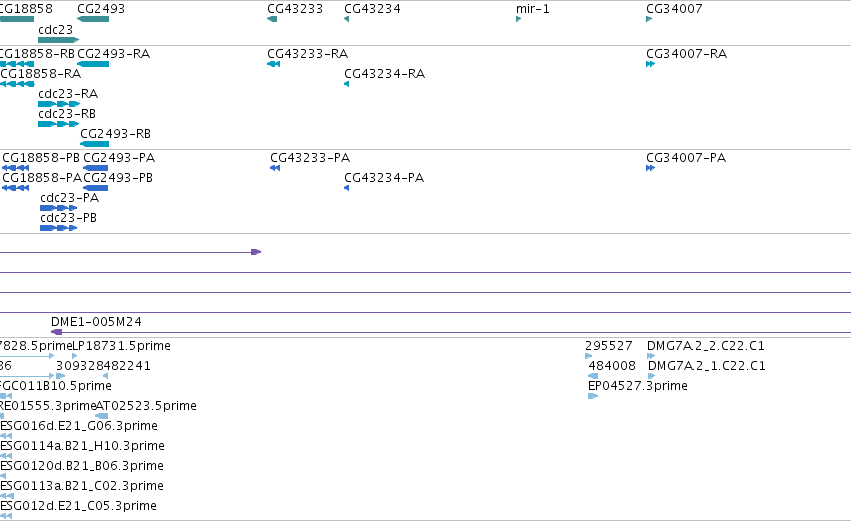Select the CG34007 gene label
Image resolution: width=851 pixels, height=521 pixels.
pyautogui.click(x=674, y=9)
